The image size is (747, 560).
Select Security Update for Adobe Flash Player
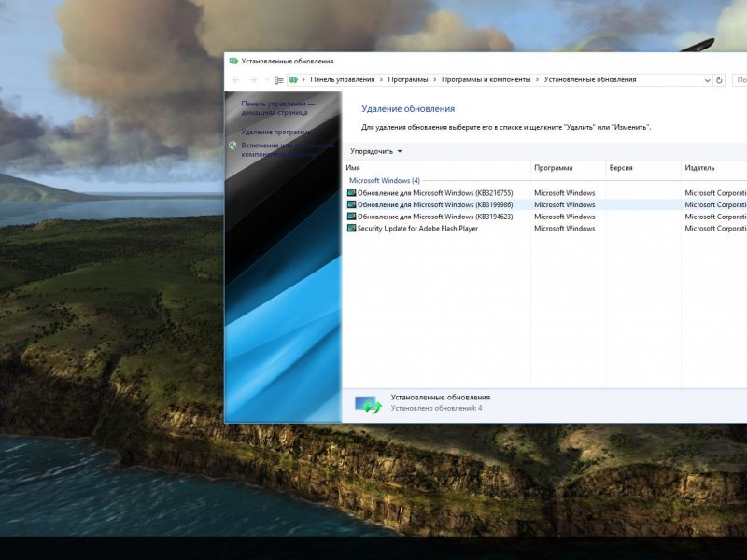417,229
